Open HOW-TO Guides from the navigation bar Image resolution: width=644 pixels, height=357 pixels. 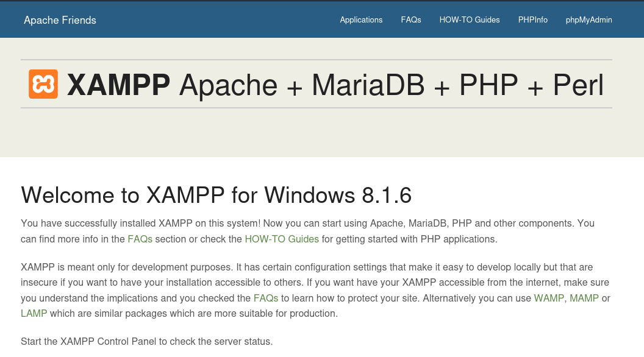click(470, 20)
